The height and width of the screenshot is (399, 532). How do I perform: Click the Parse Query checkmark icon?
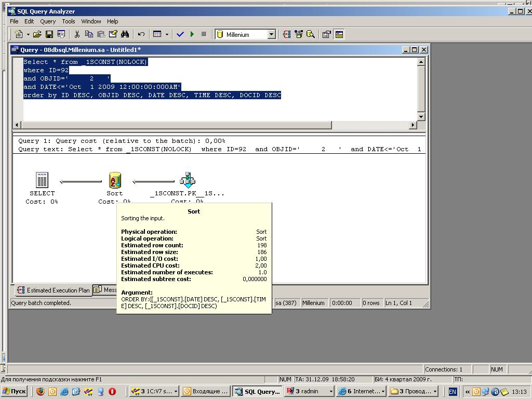coord(180,34)
